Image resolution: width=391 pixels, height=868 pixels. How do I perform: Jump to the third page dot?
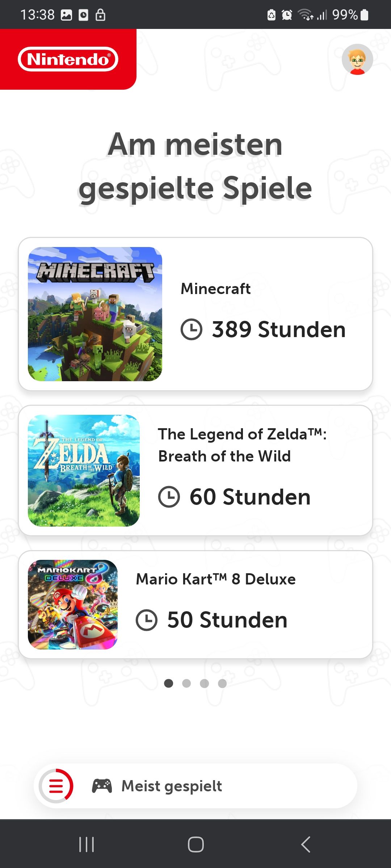tap(204, 683)
